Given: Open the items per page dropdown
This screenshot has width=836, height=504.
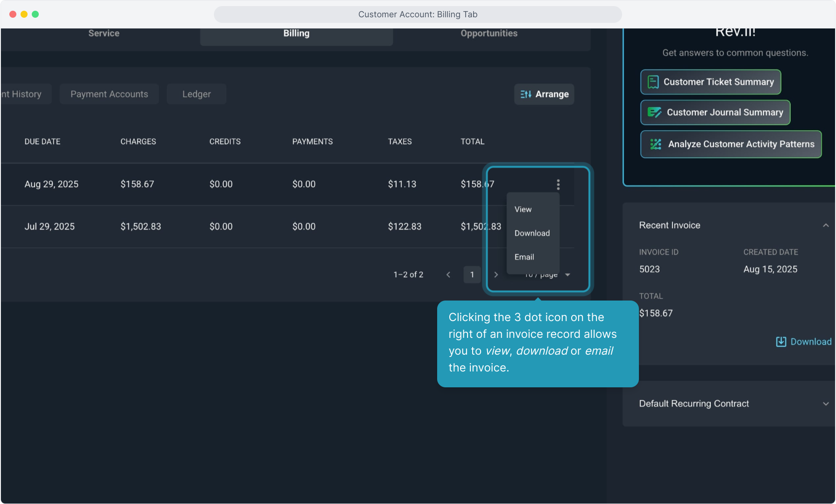Looking at the screenshot, I should tap(567, 275).
